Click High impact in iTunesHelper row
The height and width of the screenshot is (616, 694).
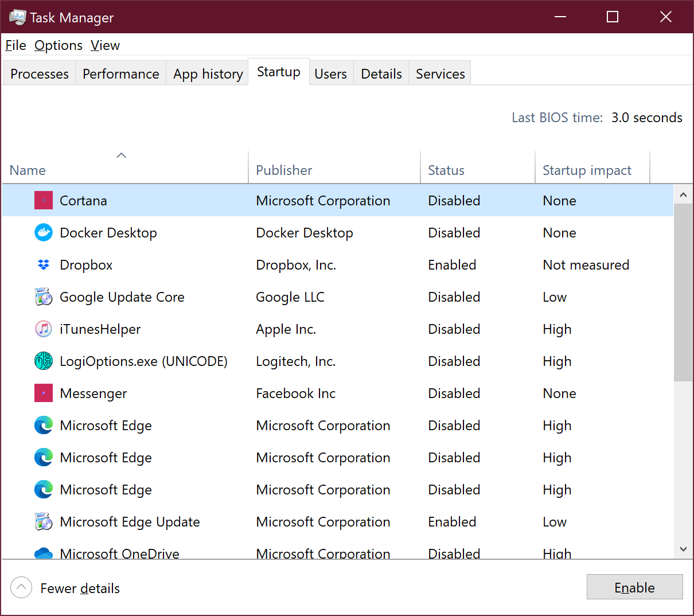557,329
